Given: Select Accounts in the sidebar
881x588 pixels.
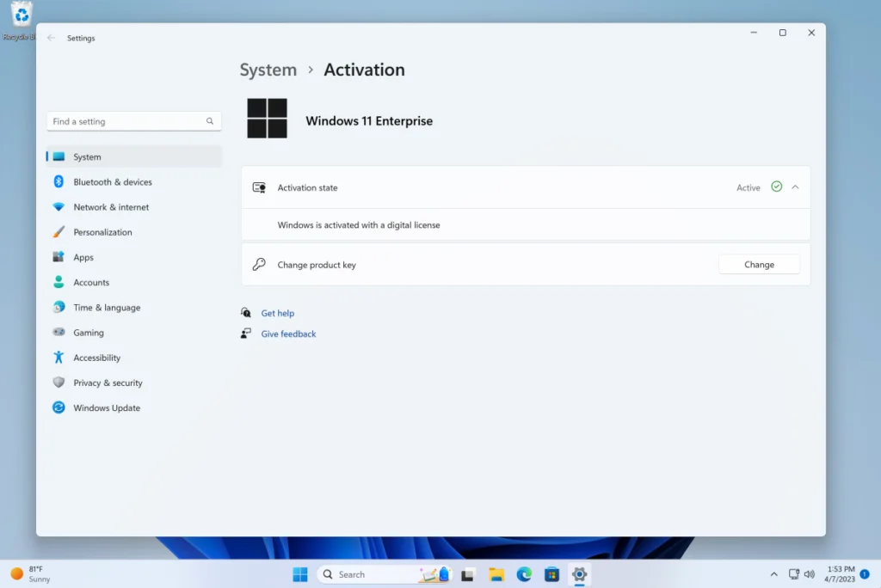Looking at the screenshot, I should point(91,282).
